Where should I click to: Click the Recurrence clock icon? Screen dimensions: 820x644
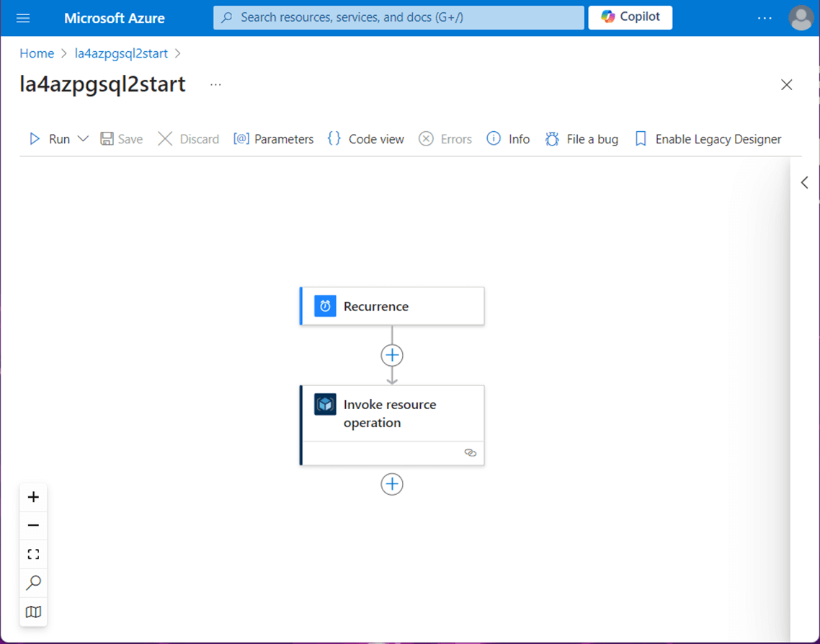tap(325, 306)
